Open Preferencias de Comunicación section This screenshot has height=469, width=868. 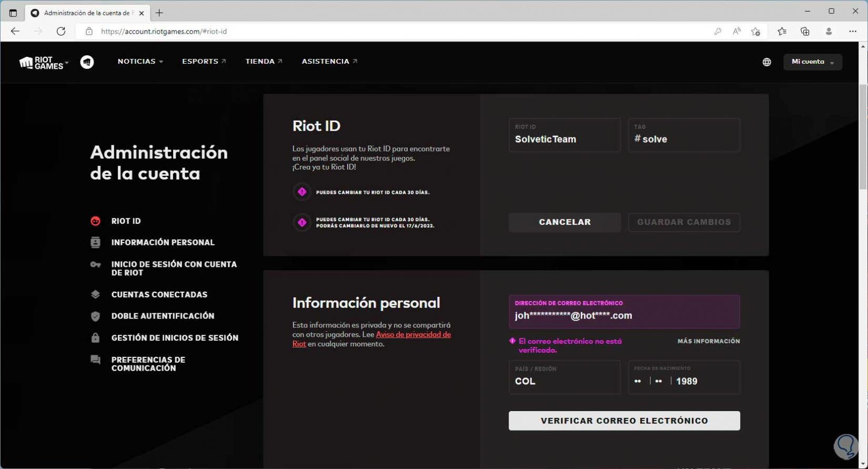(x=148, y=364)
